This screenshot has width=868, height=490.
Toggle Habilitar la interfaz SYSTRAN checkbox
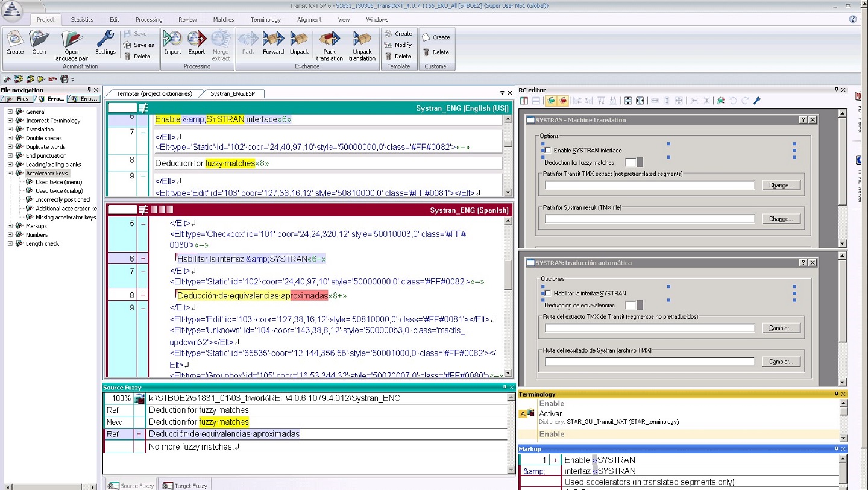coord(548,293)
